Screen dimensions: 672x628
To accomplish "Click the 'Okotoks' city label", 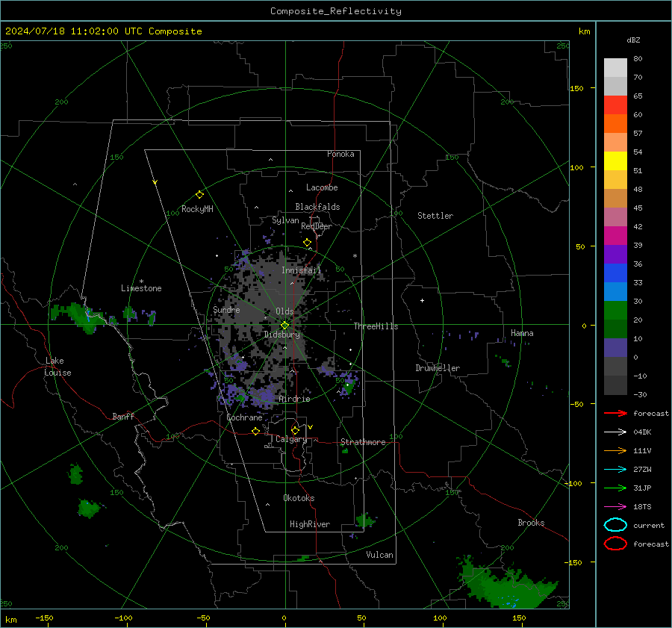I will point(299,498).
